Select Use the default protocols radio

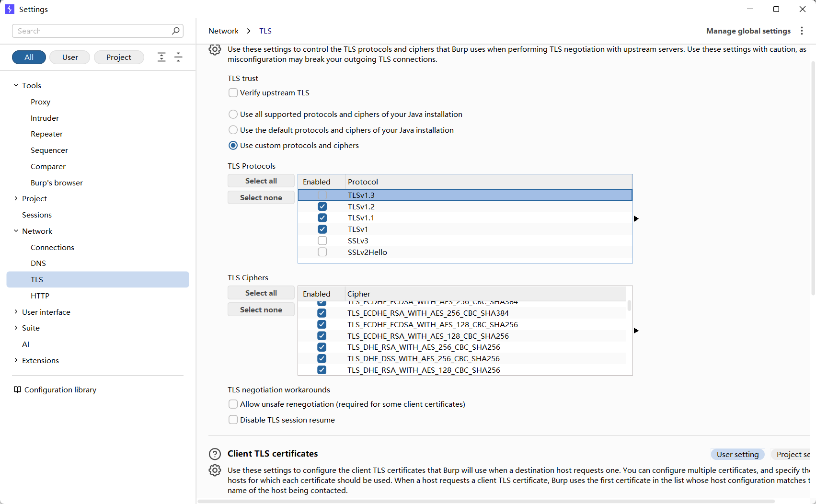pyautogui.click(x=233, y=130)
